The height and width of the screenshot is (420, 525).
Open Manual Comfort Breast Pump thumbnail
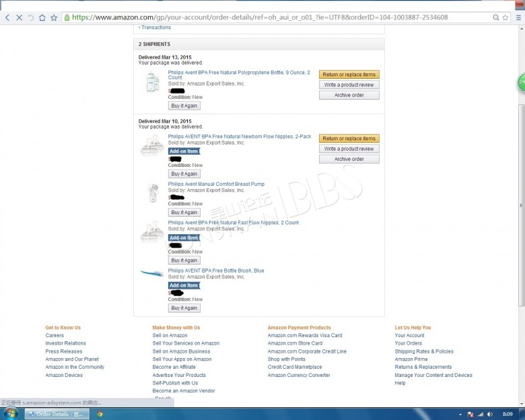point(152,193)
